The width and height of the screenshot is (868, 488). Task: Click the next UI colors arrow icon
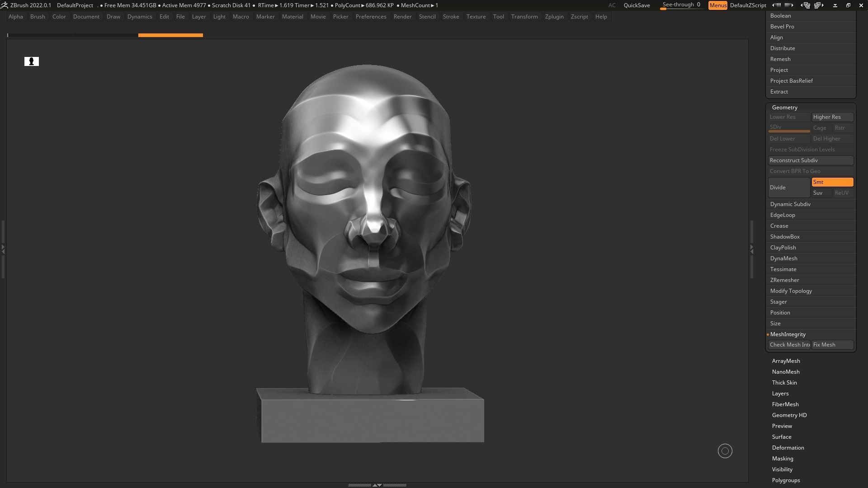tap(789, 5)
